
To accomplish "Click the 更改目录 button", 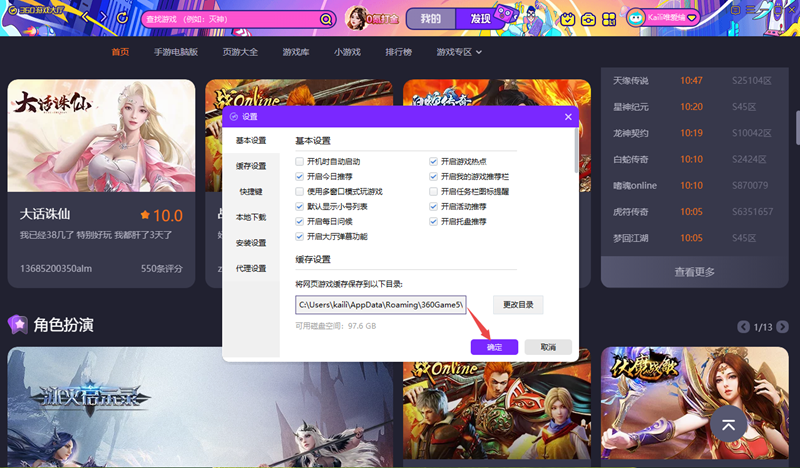I will pyautogui.click(x=518, y=304).
